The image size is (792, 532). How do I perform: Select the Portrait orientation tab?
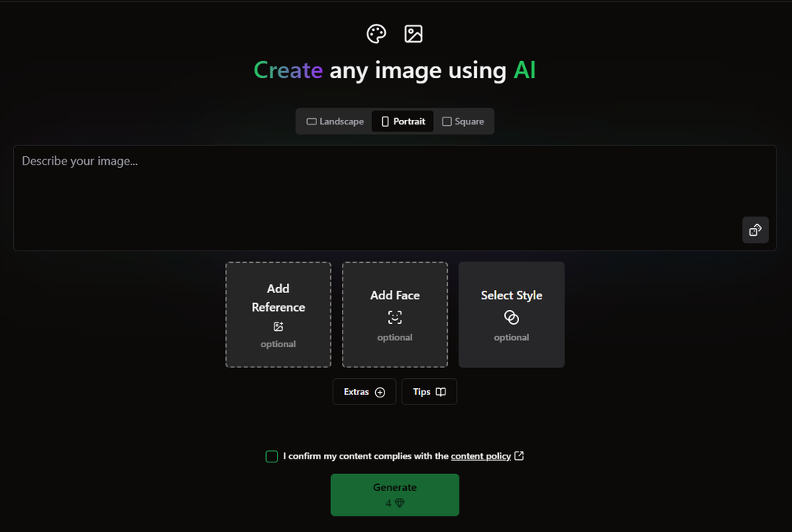point(402,121)
